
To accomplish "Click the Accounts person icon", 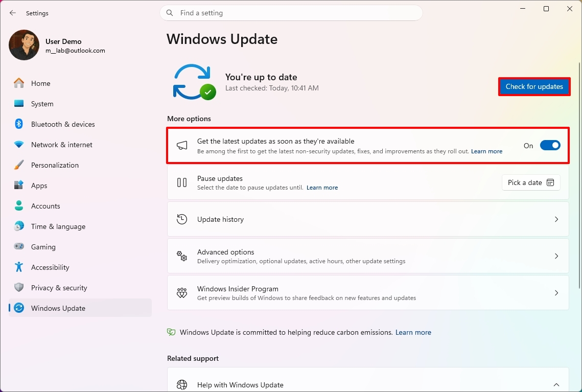I will [x=19, y=205].
